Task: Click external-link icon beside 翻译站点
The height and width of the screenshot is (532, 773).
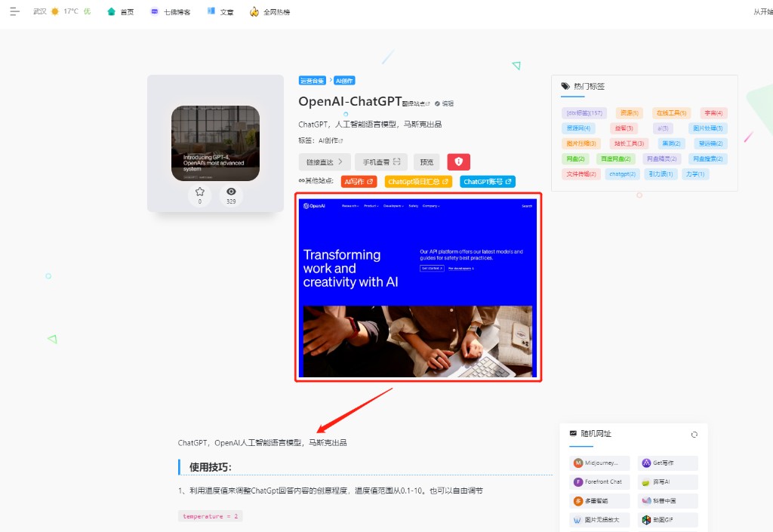Action: click(428, 103)
